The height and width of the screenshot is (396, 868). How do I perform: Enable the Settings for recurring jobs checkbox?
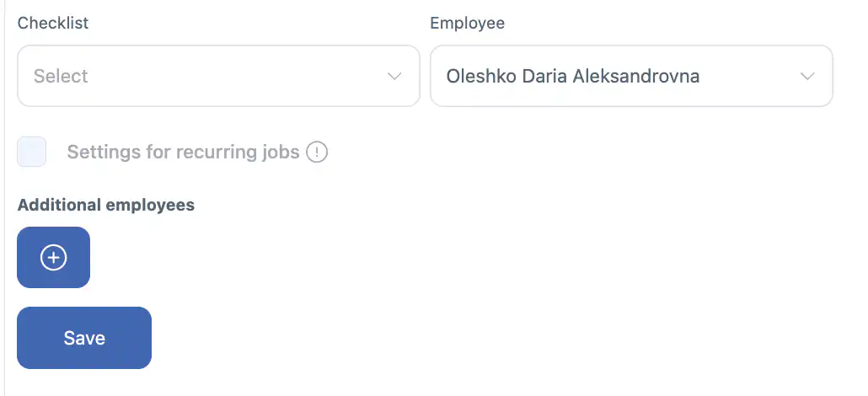click(x=32, y=153)
